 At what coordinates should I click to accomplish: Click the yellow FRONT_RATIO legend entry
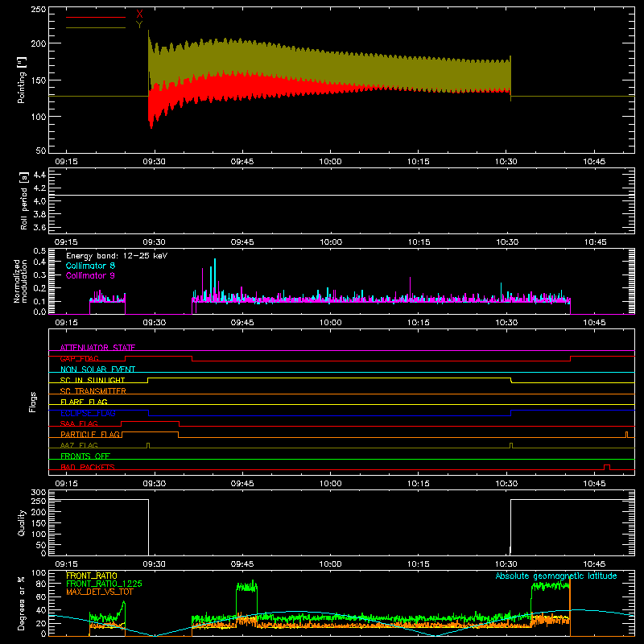[x=92, y=576]
